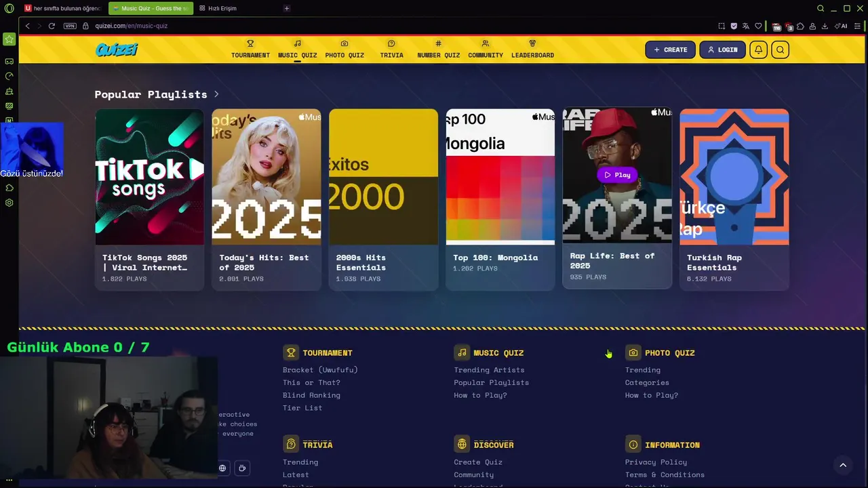Click the Create button
Image resolution: width=868 pixels, height=488 pixels.
click(x=670, y=49)
